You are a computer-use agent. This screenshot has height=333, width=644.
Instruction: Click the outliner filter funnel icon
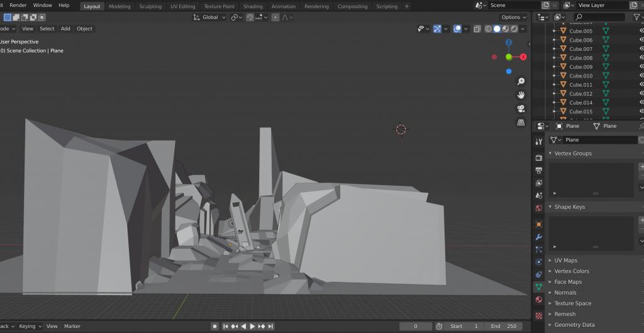636,17
